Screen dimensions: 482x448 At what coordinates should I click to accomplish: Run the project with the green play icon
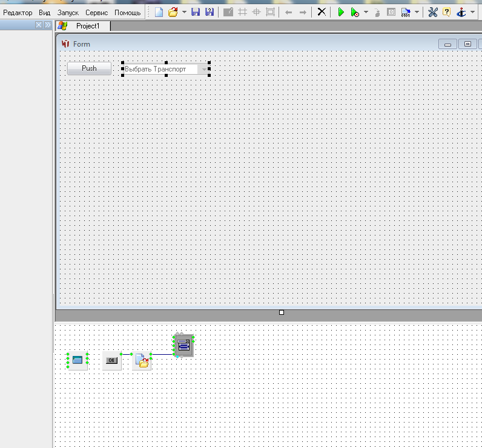click(341, 12)
